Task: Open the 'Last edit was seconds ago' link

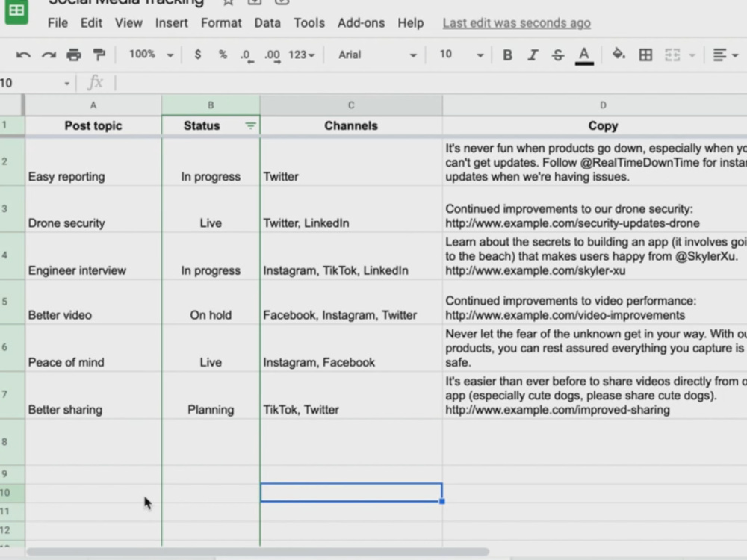Action: [516, 23]
